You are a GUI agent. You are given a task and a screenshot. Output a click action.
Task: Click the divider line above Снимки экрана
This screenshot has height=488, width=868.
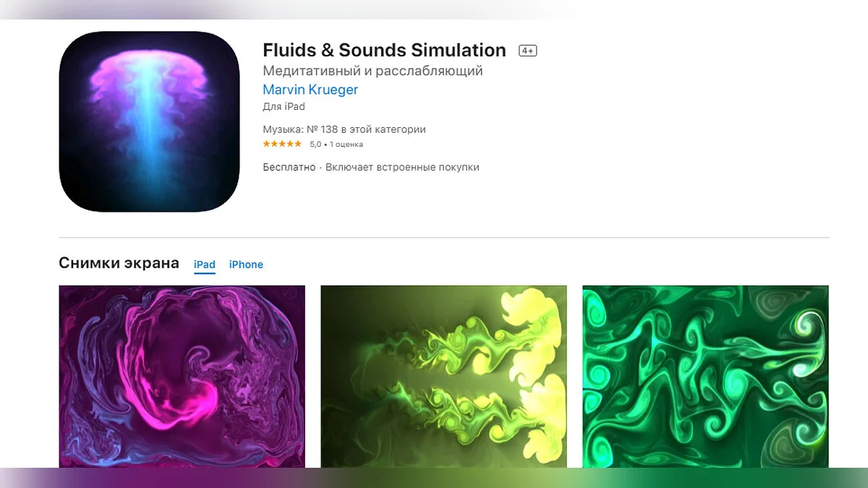pyautogui.click(x=443, y=238)
